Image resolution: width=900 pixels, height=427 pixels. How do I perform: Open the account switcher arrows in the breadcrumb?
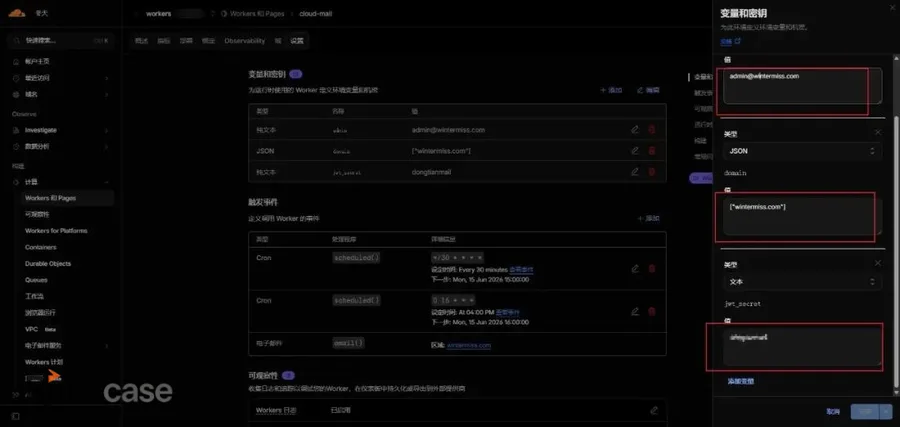212,14
